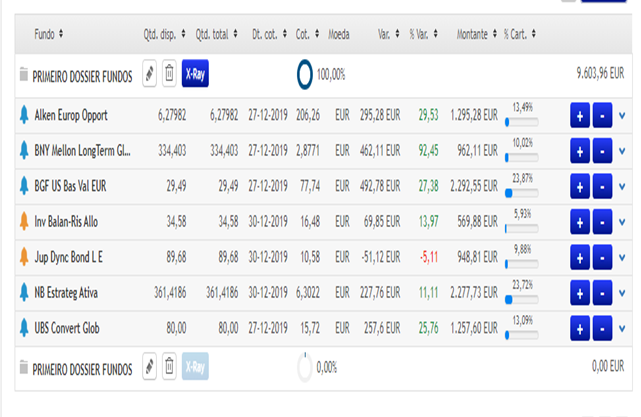Sort by the Fundo column header
641x417 pixels.
point(49,34)
